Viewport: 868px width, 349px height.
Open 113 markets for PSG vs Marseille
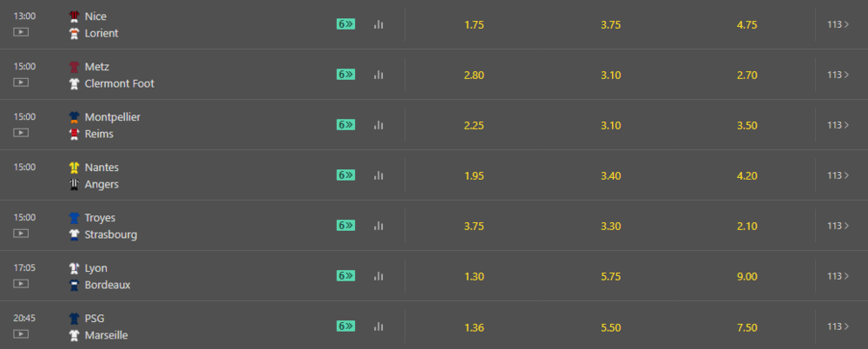click(x=838, y=326)
